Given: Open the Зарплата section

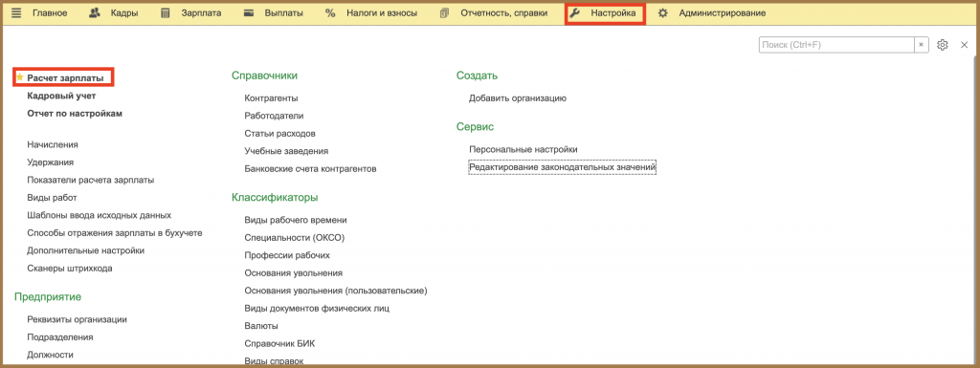Looking at the screenshot, I should [201, 12].
